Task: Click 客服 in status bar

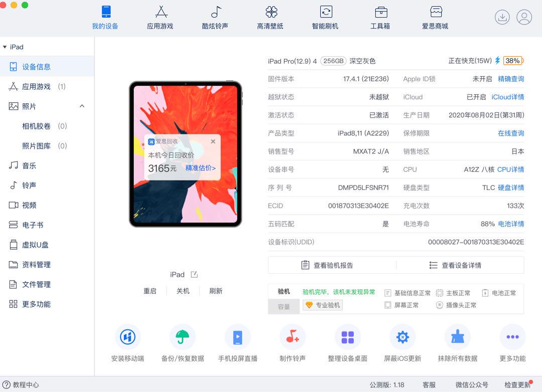Action: point(429,385)
